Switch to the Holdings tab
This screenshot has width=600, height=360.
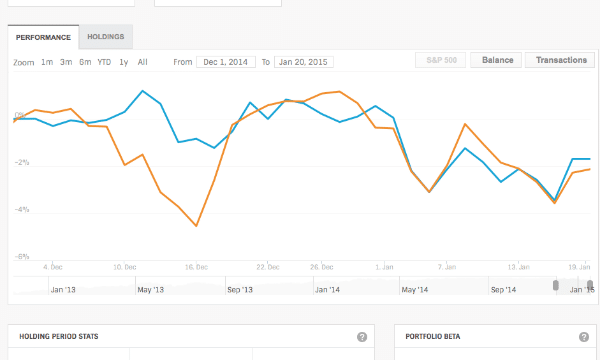pos(106,37)
